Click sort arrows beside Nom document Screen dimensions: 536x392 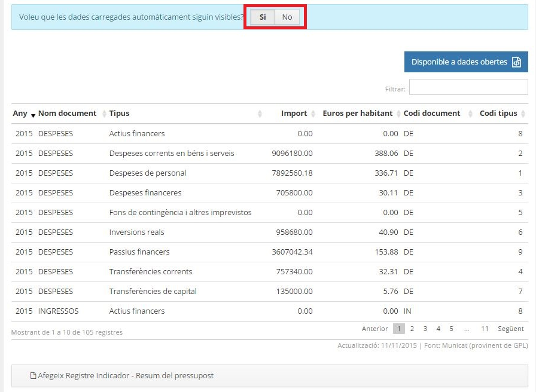point(103,114)
